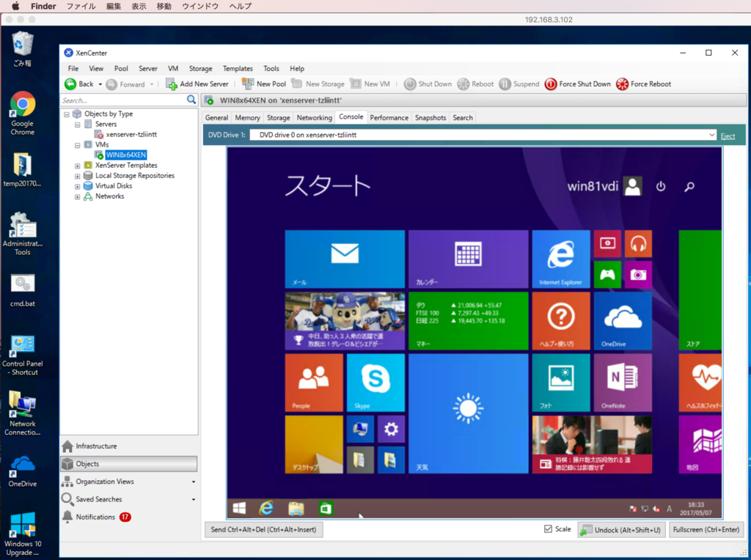Viewport: 751px width, 560px height.
Task: Collapse the Objects by Type node
Action: [67, 114]
